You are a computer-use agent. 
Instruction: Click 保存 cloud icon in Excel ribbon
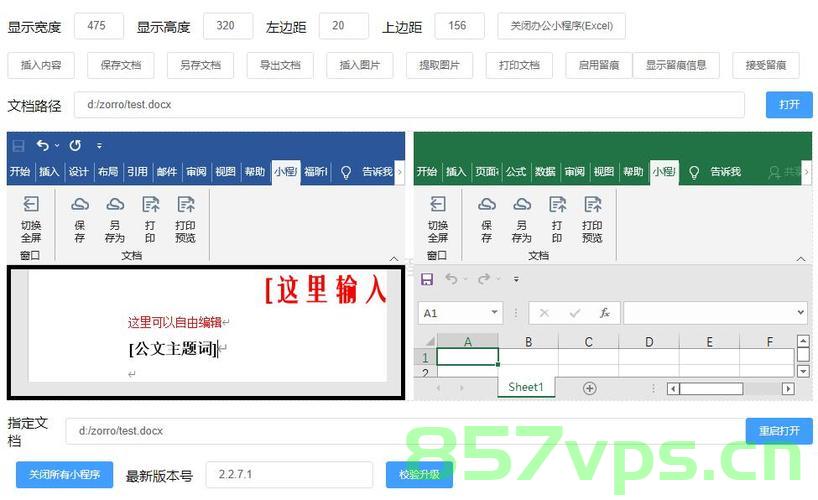(487, 204)
